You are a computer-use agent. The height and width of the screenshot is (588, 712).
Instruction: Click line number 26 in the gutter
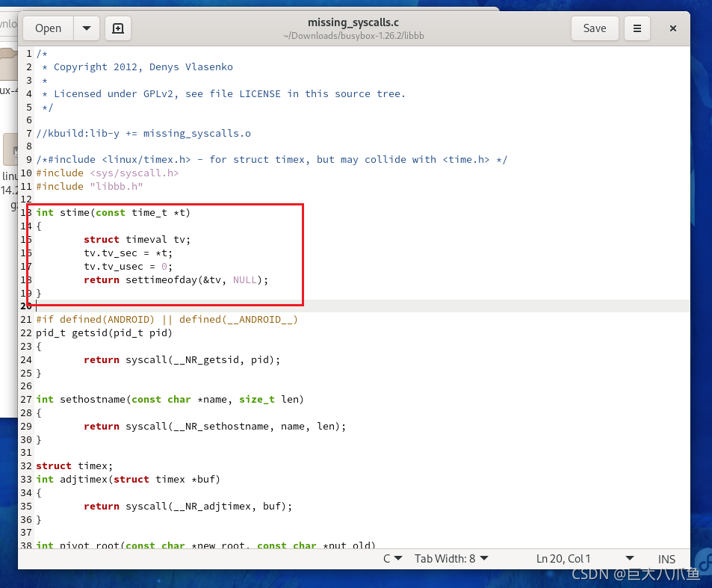26,386
